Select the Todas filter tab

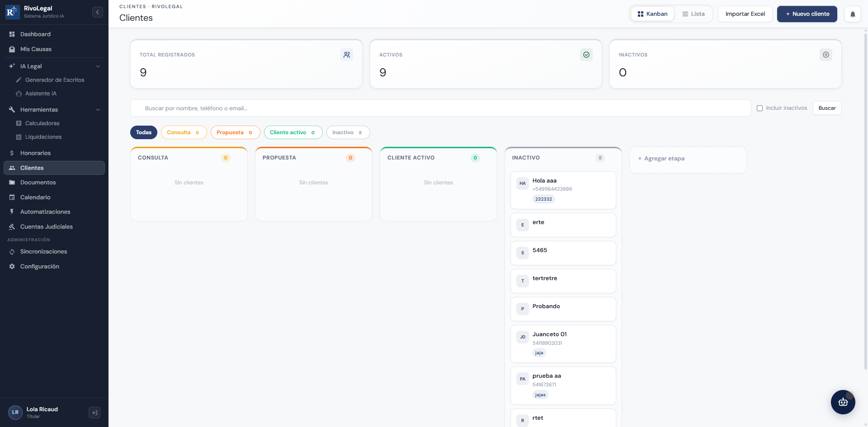[144, 132]
